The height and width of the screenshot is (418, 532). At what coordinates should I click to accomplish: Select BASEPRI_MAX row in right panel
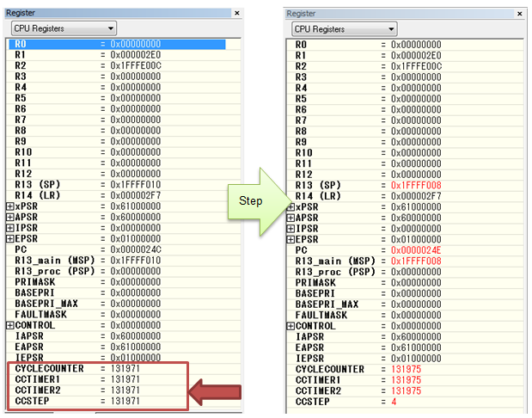(405, 304)
